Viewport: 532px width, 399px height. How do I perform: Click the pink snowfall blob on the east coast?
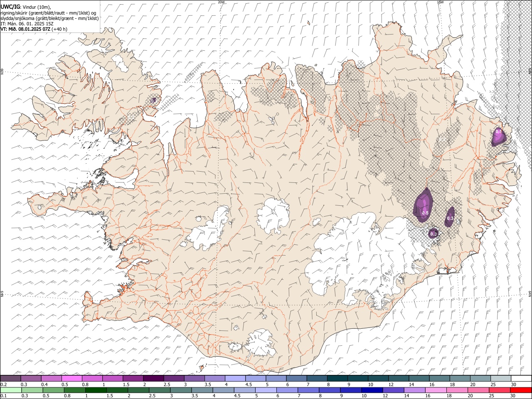tap(498, 136)
